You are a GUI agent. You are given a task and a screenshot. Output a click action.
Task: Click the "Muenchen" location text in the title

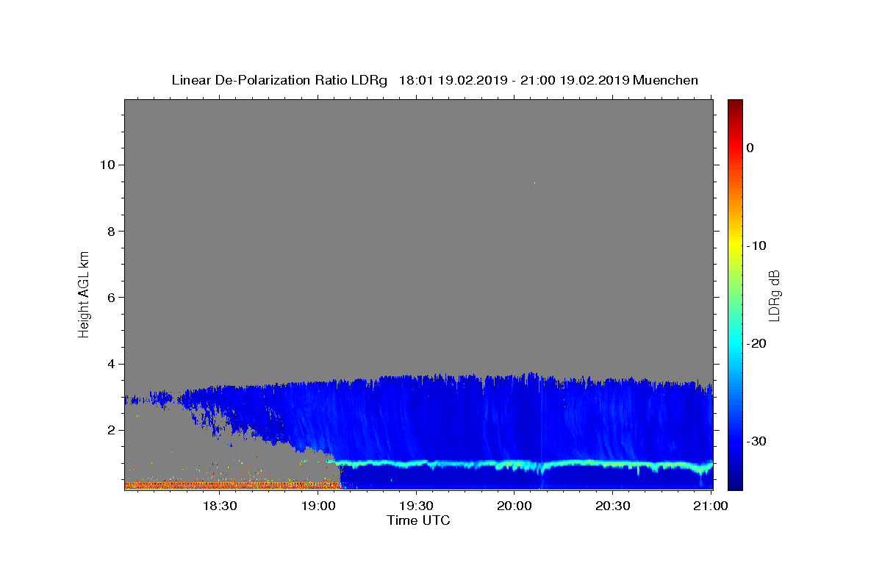pos(665,80)
